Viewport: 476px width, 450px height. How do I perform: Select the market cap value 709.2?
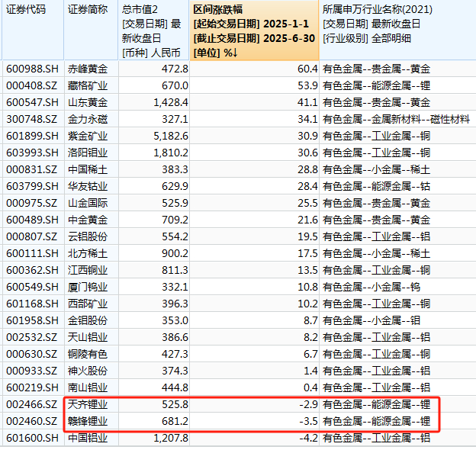pyautogui.click(x=175, y=220)
